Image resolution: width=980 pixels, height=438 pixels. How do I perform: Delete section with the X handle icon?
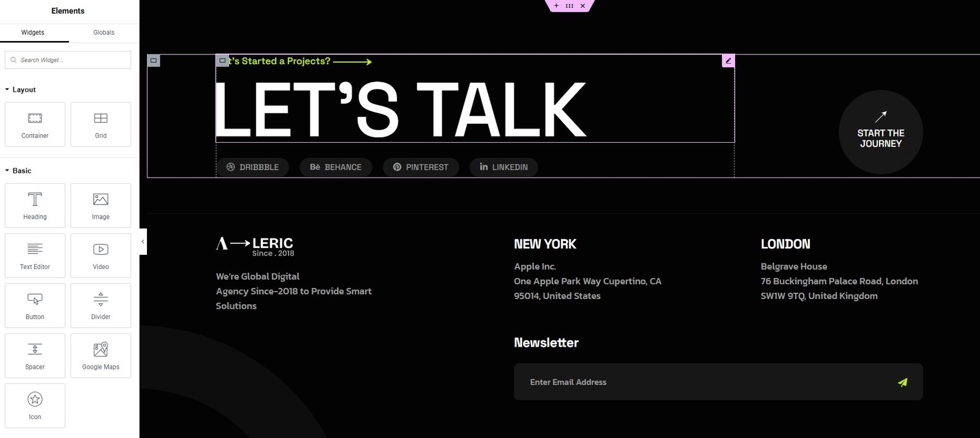pyautogui.click(x=582, y=6)
